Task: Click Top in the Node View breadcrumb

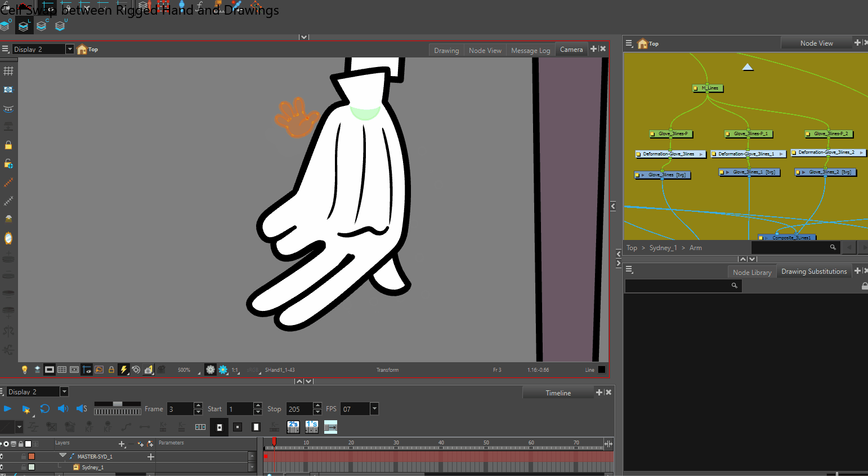Action: click(632, 248)
